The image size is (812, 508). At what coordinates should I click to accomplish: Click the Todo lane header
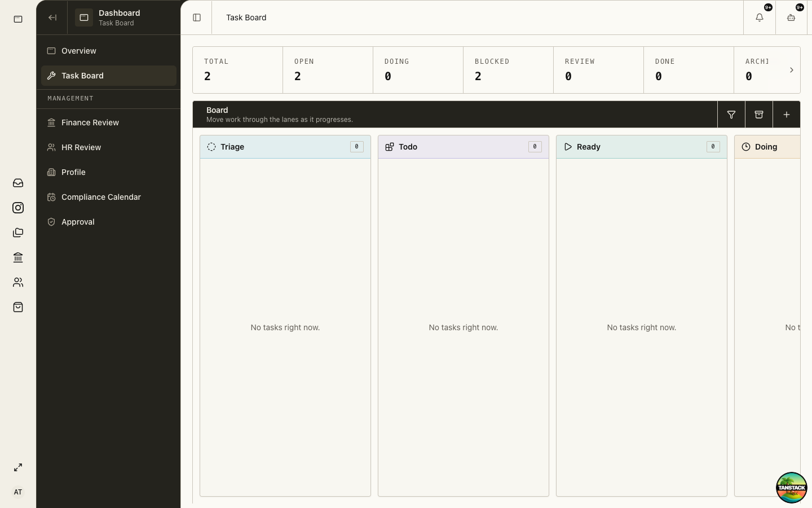click(464, 147)
